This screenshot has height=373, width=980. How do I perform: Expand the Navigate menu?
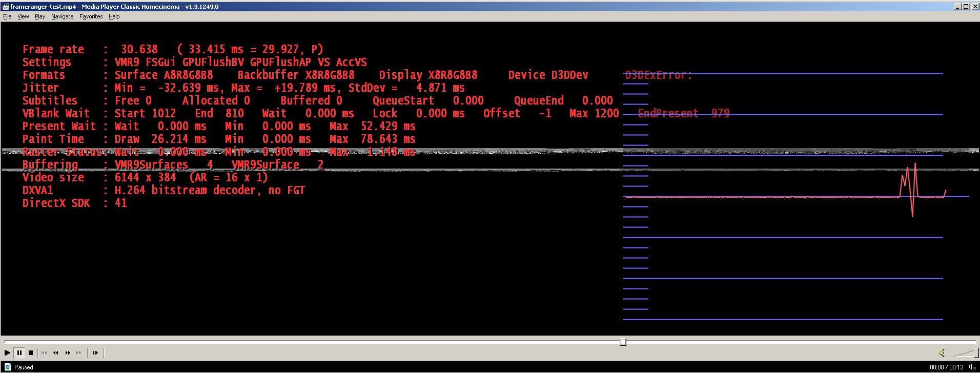[x=62, y=16]
